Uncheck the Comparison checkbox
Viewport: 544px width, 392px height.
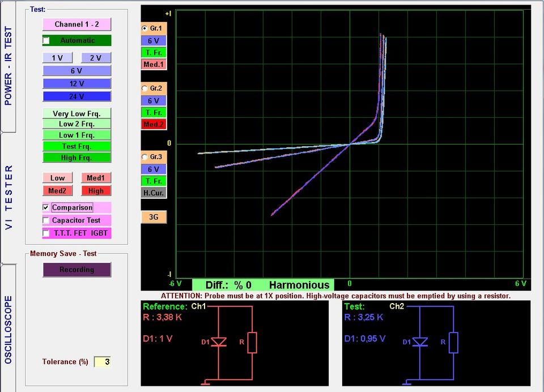(x=46, y=208)
